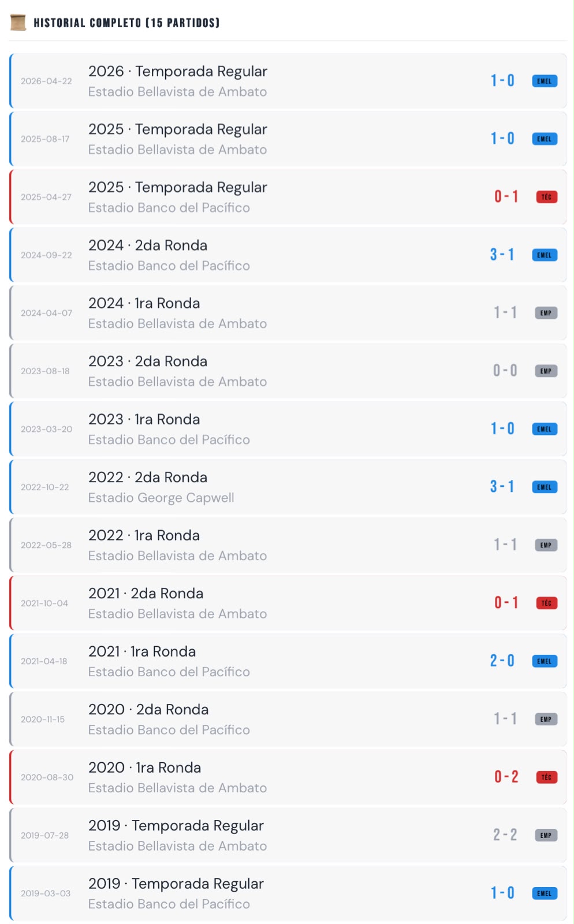Click the TÉC badge on the 2025-04-27 match
This screenshot has height=924, width=574.
(546, 197)
